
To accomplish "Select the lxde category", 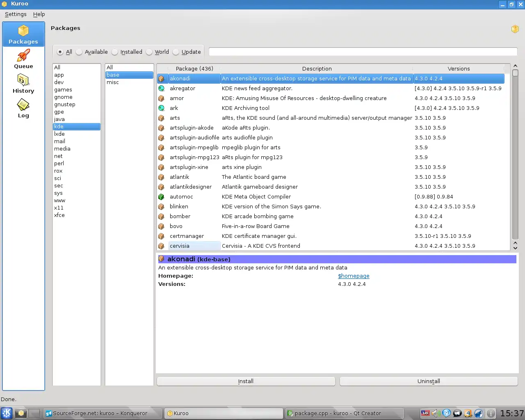I will [76, 134].
